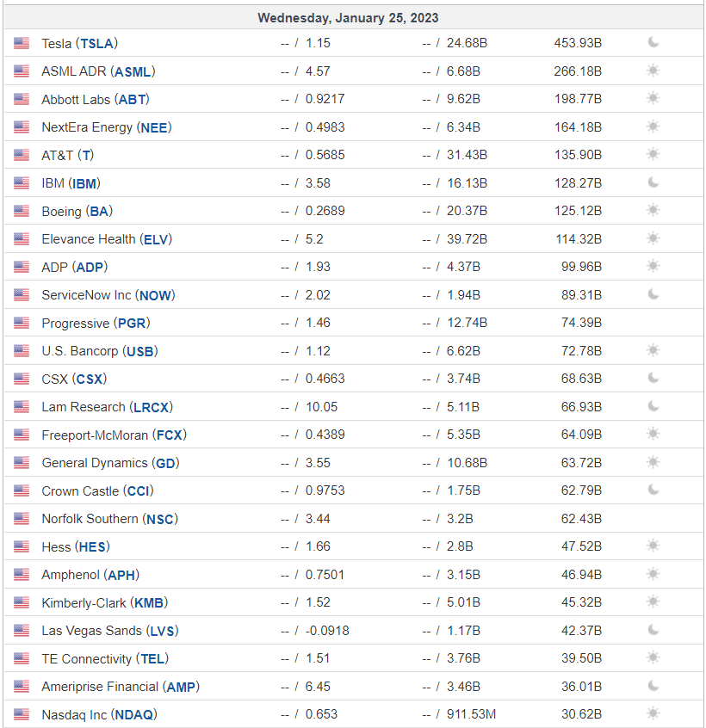Screen dimensions: 706x728
Task: Open the FCX ticker link
Action: [169, 435]
